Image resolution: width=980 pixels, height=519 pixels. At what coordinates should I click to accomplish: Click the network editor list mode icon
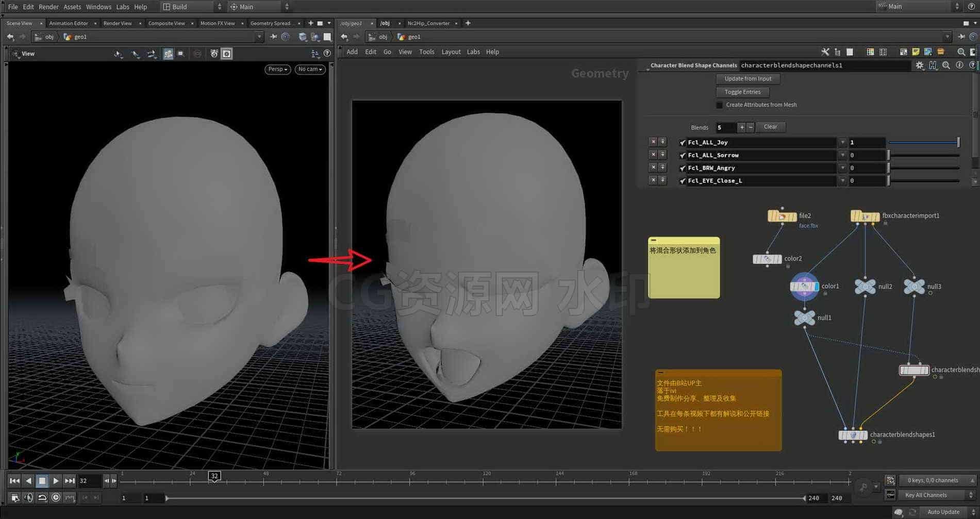point(850,52)
